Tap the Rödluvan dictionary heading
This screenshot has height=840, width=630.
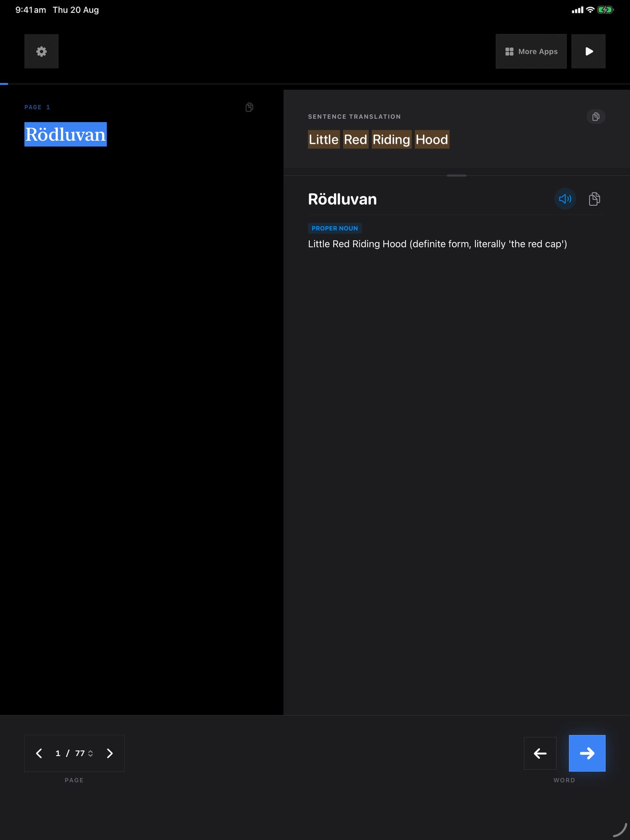click(x=342, y=199)
